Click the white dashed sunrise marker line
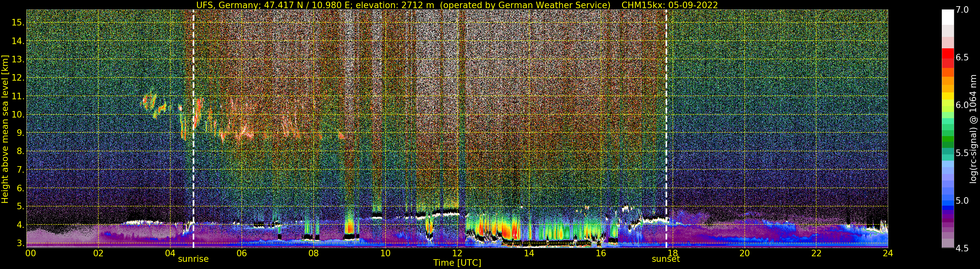Image resolution: width=980 pixels, height=269 pixels. 193,129
